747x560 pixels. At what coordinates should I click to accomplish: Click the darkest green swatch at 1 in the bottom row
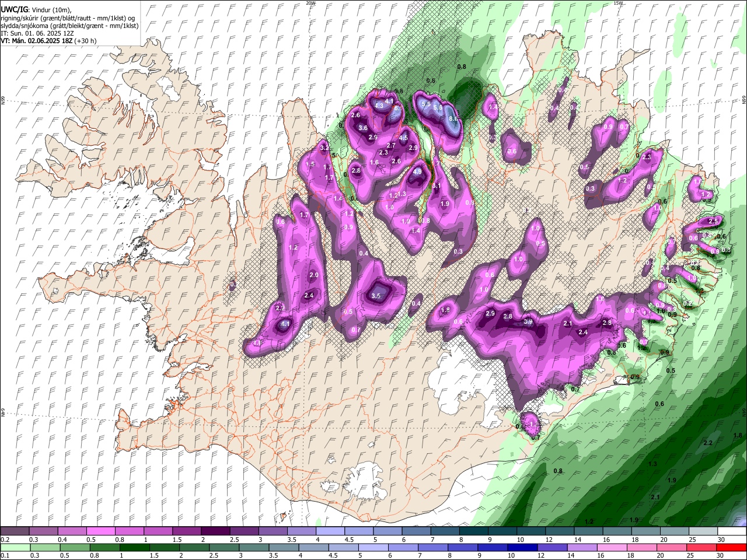click(134, 548)
